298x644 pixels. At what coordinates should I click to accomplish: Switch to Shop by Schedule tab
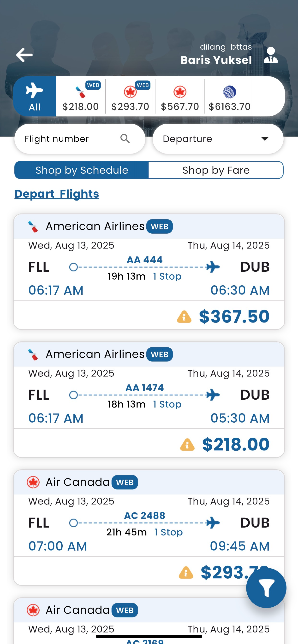tap(82, 170)
